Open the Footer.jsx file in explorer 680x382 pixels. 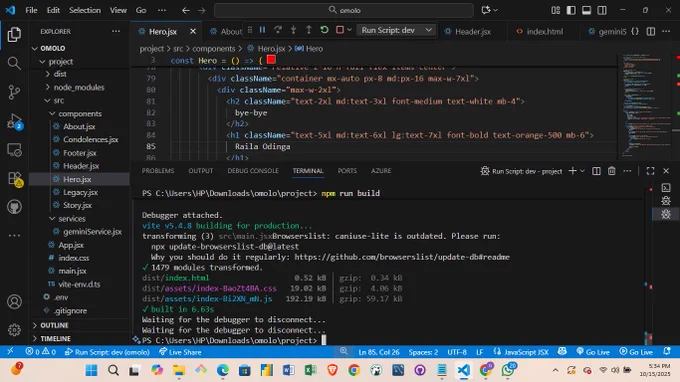[x=79, y=153]
